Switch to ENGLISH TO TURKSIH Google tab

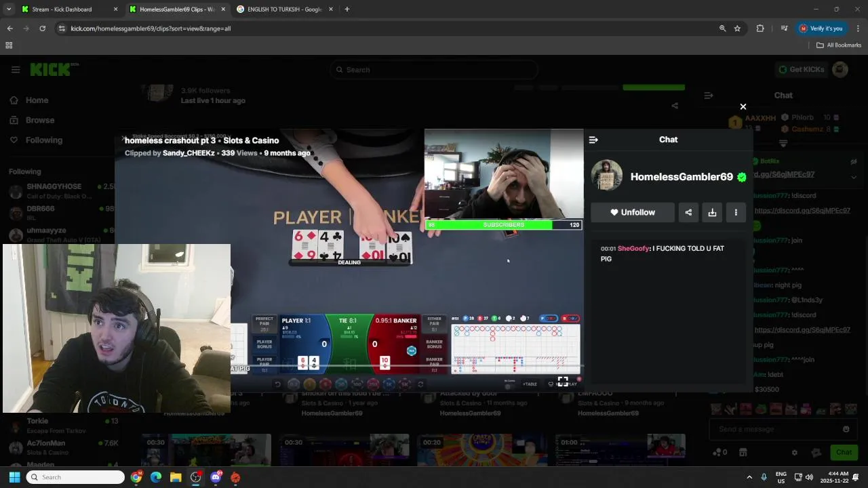[285, 9]
